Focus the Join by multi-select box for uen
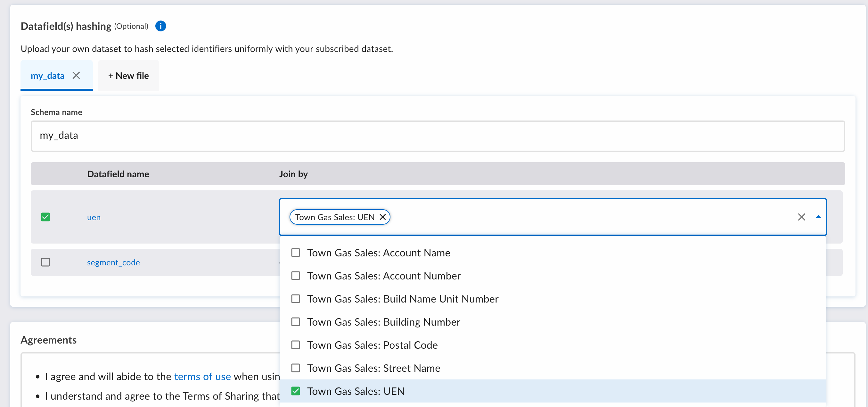 coord(553,217)
